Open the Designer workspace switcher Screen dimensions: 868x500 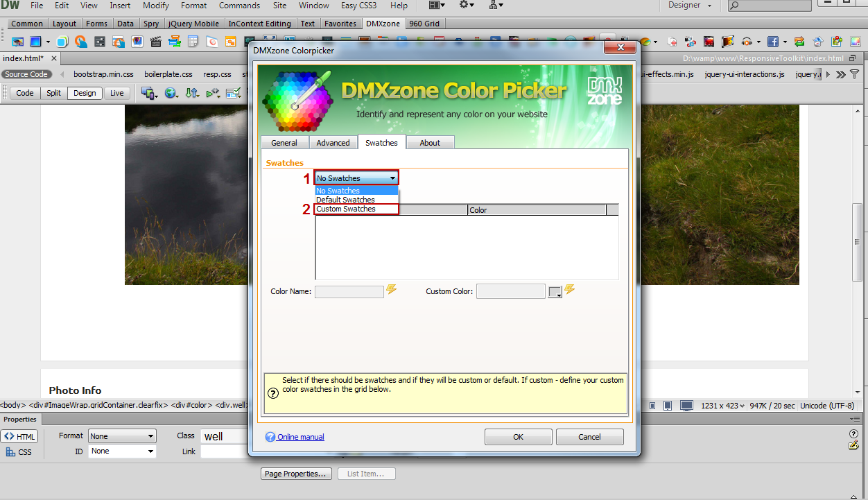click(x=690, y=6)
